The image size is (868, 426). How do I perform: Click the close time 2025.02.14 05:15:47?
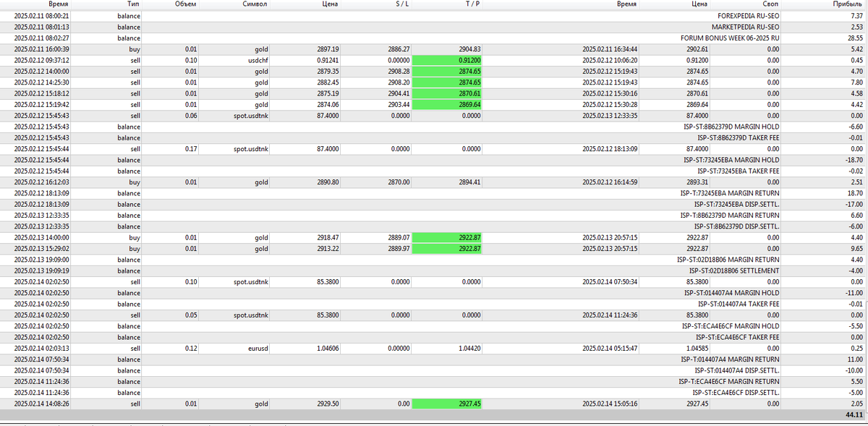coord(610,348)
